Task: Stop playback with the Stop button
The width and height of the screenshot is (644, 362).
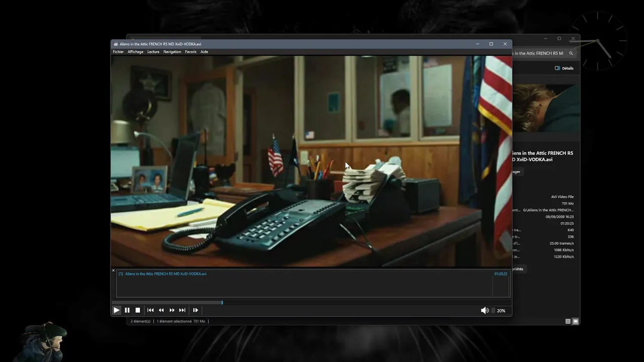Action: tap(137, 310)
